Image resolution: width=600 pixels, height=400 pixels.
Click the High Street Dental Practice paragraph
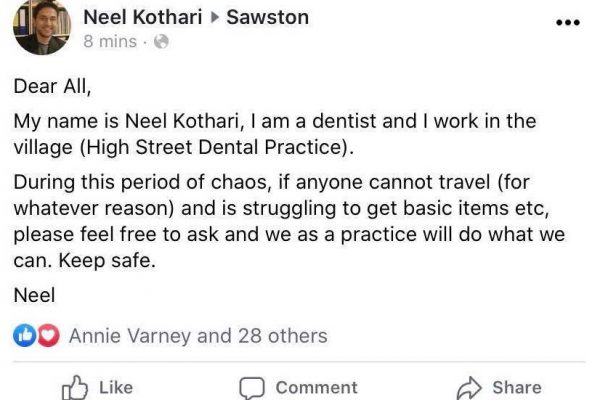[x=275, y=134]
